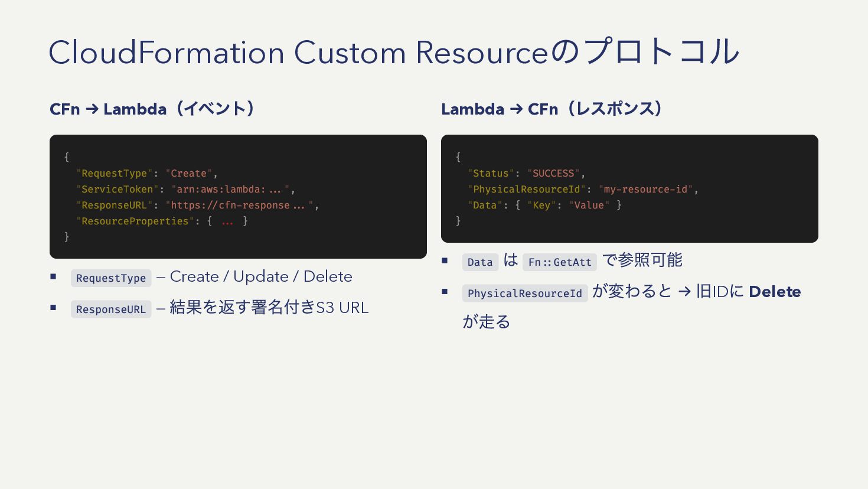868x489 pixels.
Task: Click the "ResponseURL": "https://cfn-response…" code line
Action: coord(197,205)
